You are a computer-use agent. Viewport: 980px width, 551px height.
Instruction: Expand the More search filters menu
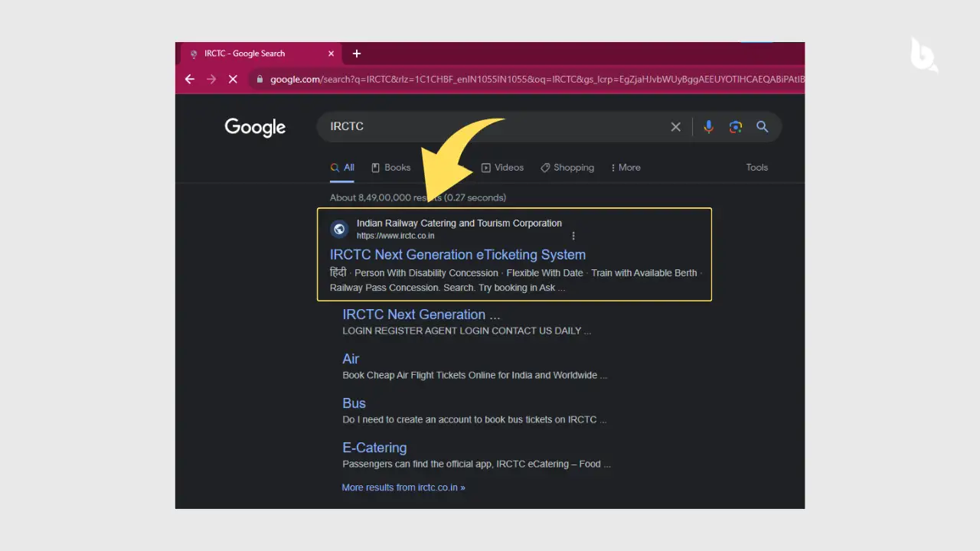pyautogui.click(x=626, y=168)
